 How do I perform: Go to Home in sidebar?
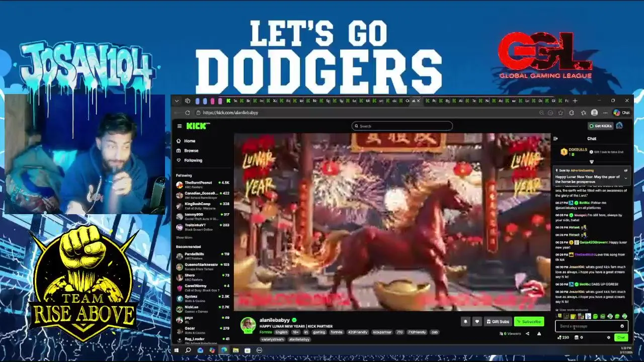click(x=189, y=141)
